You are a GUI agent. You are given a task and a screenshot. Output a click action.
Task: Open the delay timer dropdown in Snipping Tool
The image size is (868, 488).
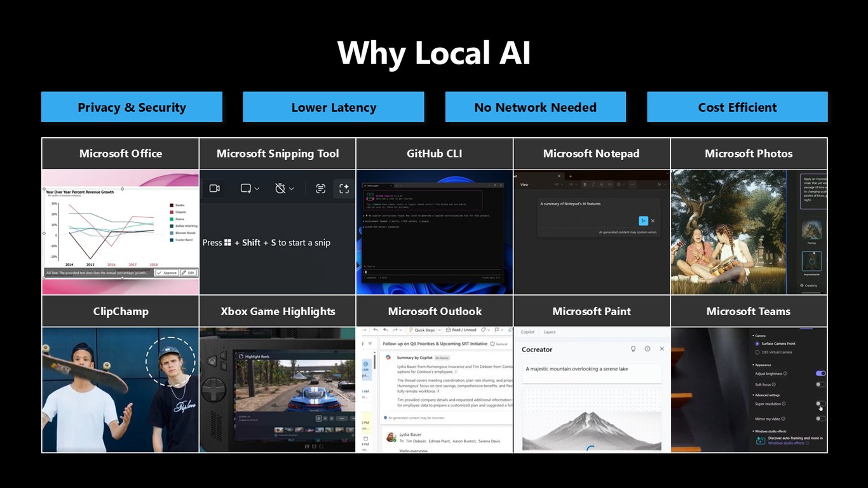292,189
